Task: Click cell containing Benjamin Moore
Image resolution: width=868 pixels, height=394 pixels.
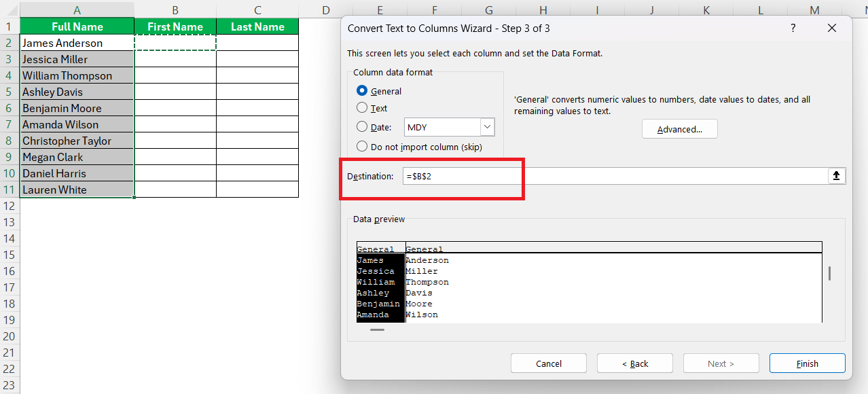Action: 77,108
